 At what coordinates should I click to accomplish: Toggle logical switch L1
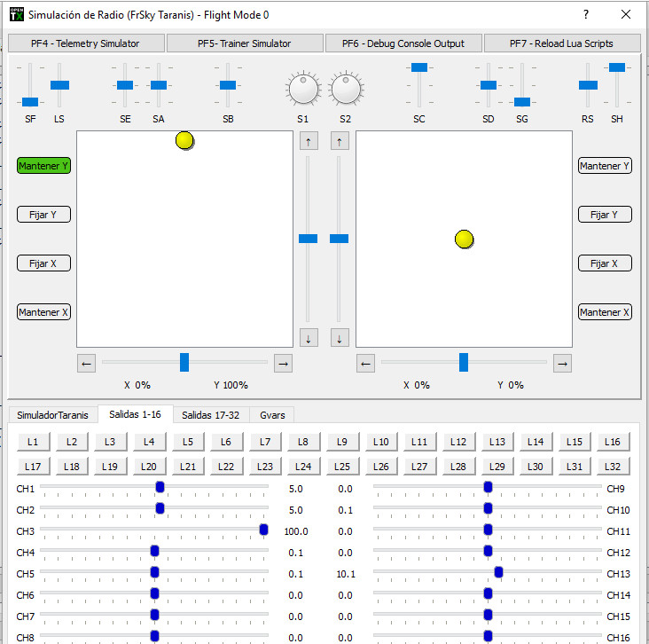coord(33,442)
